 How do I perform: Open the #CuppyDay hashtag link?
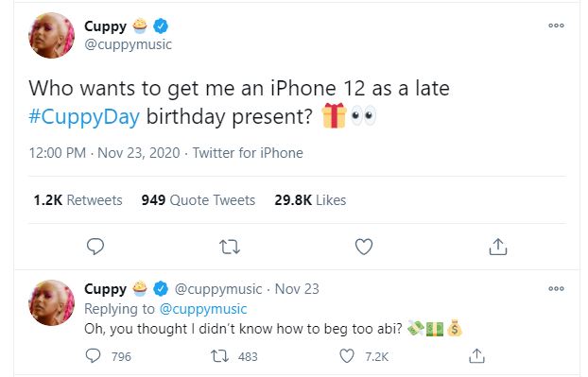click(x=84, y=116)
